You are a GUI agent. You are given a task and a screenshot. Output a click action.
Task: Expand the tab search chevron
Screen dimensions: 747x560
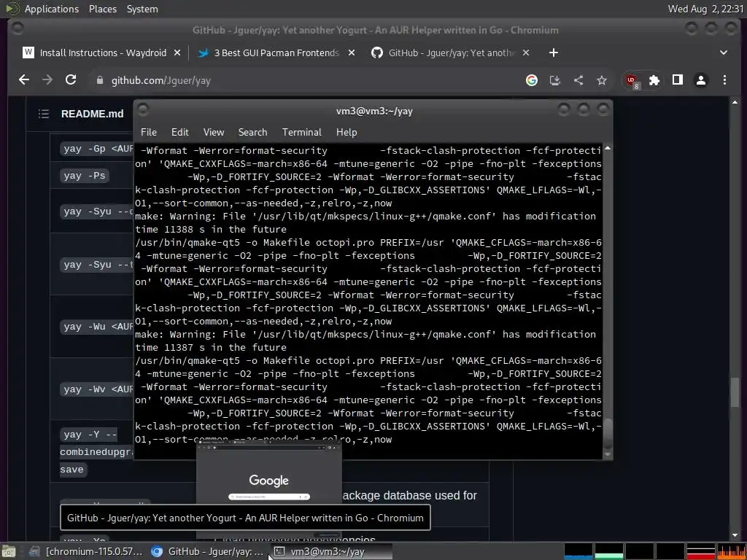pos(723,52)
